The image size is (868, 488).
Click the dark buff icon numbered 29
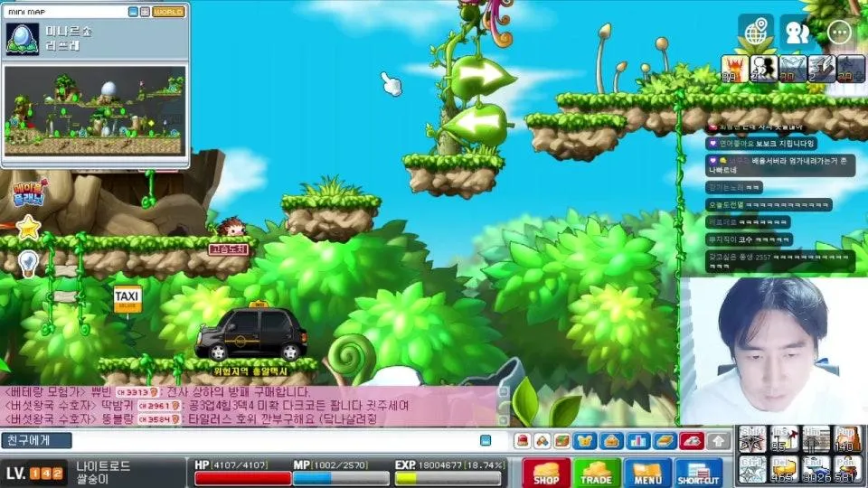[x=851, y=70]
